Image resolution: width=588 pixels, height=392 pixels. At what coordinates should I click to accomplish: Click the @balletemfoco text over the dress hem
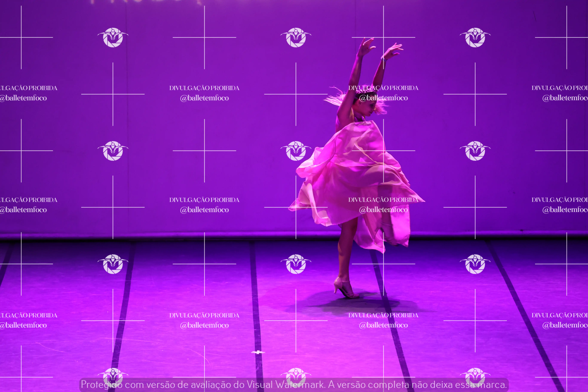point(383,210)
